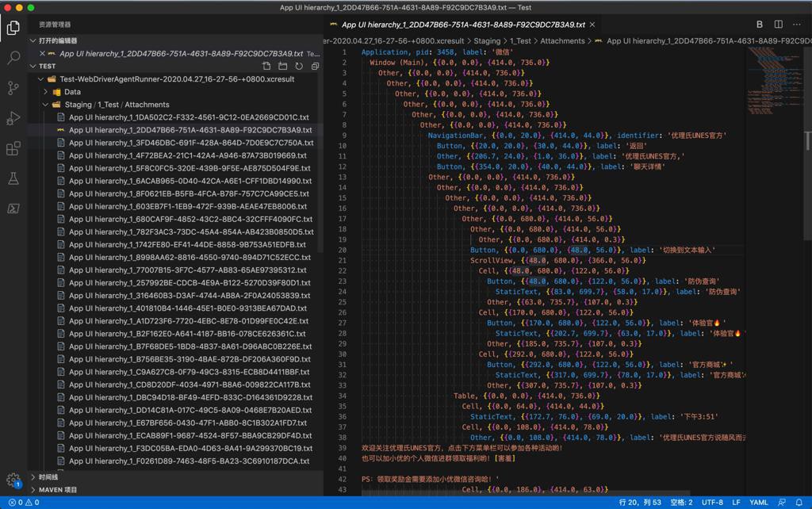Collapse Staging / 1_Test / Attachments folder
Screen dimensions: 812x509
117,104
